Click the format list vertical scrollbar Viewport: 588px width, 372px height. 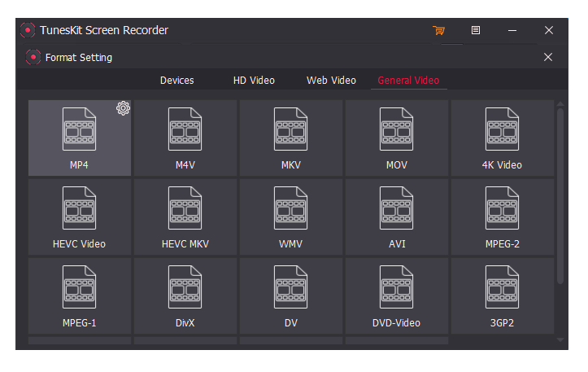tap(560, 196)
